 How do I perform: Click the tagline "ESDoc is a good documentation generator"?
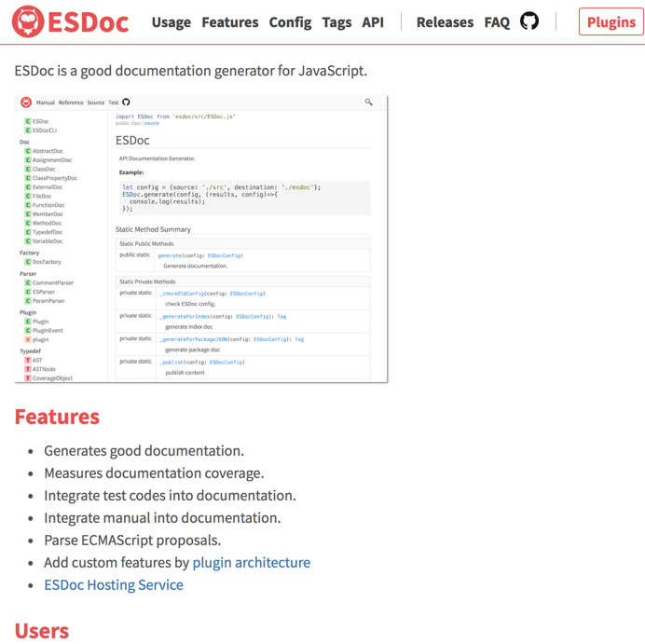[x=191, y=71]
